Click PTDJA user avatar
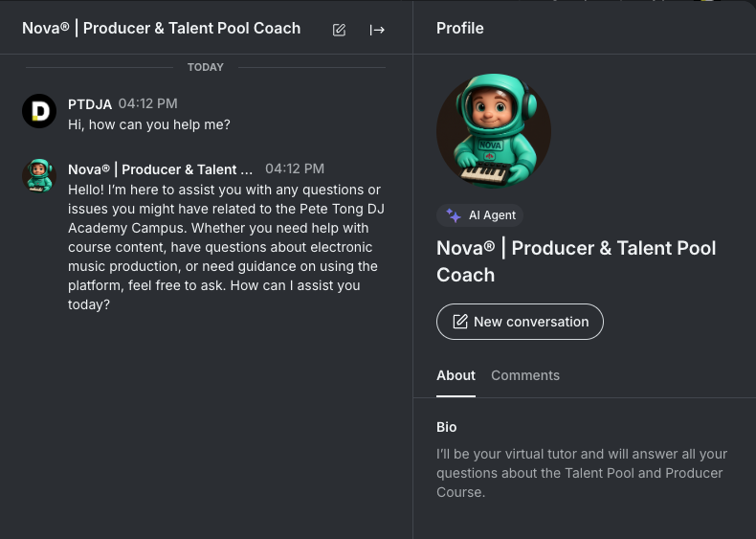Viewport: 756px width, 539px height. coord(39,111)
